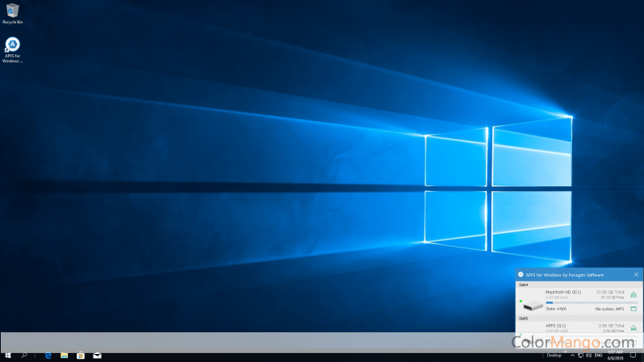644x362 pixels.
Task: Open the Recycle Bin desktop icon
Action: pyautogui.click(x=13, y=10)
